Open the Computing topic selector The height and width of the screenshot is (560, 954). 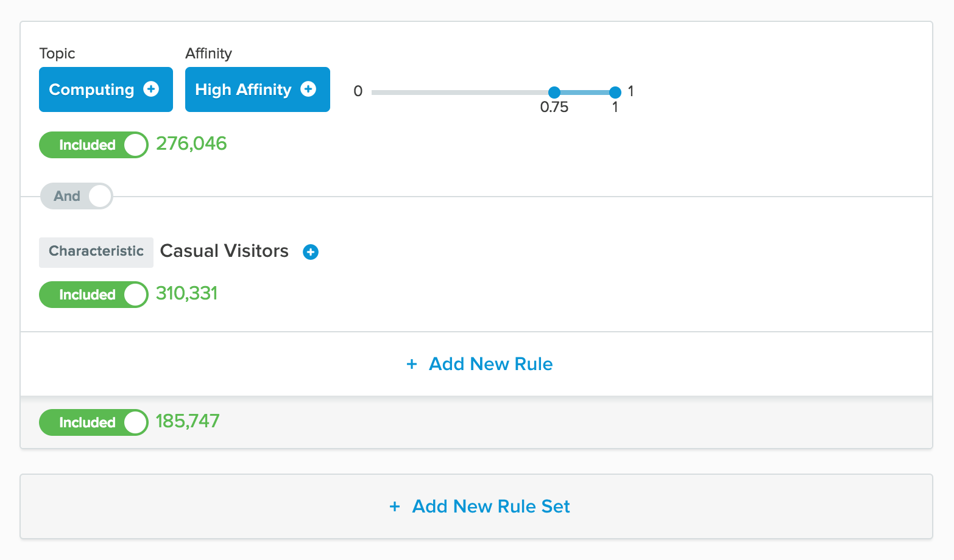[x=91, y=89]
